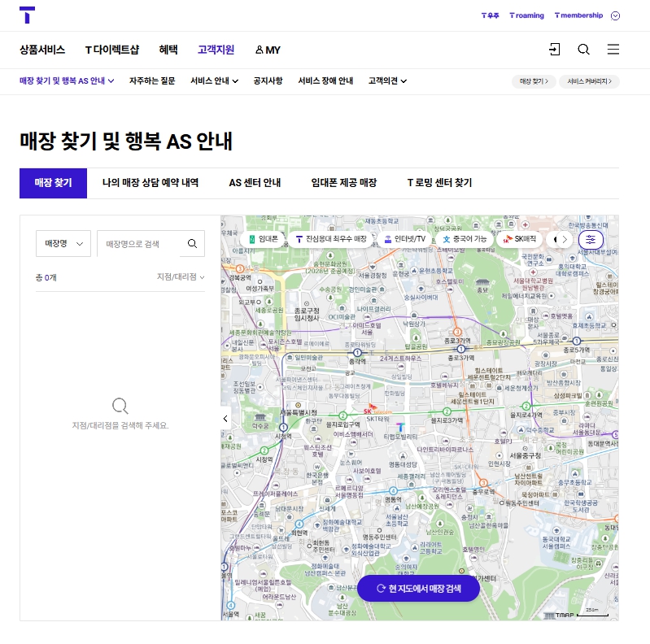Open the 혜택 main menu

pos(168,50)
